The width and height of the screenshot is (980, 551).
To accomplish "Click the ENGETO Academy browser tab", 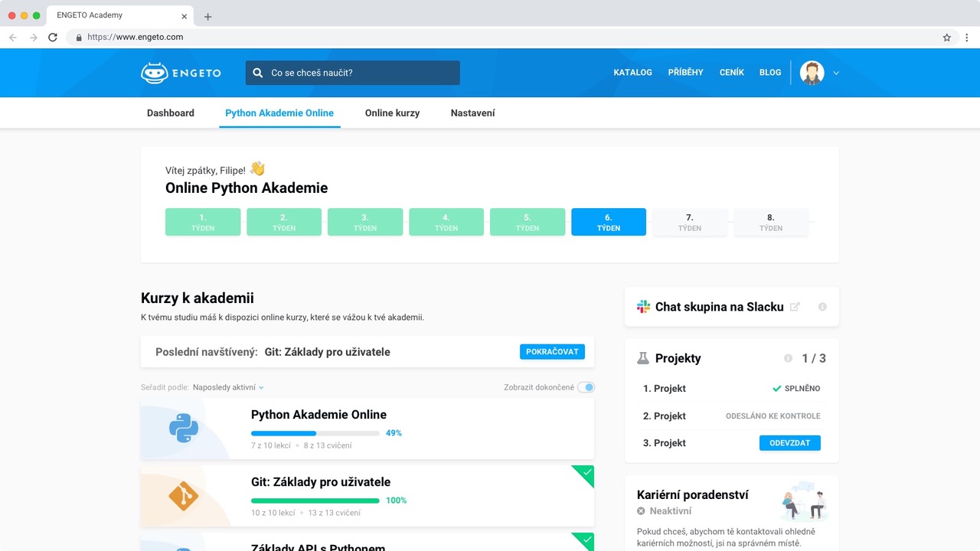I will coord(119,16).
